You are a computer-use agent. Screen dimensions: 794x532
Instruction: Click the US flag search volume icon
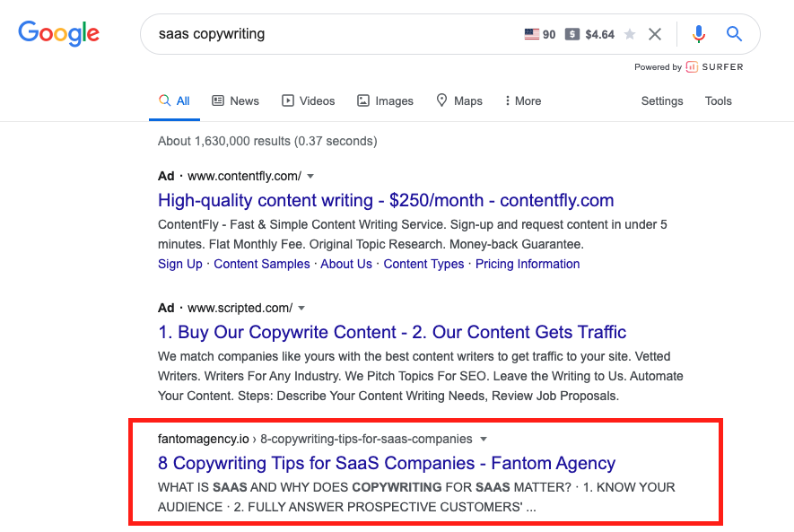click(x=532, y=34)
